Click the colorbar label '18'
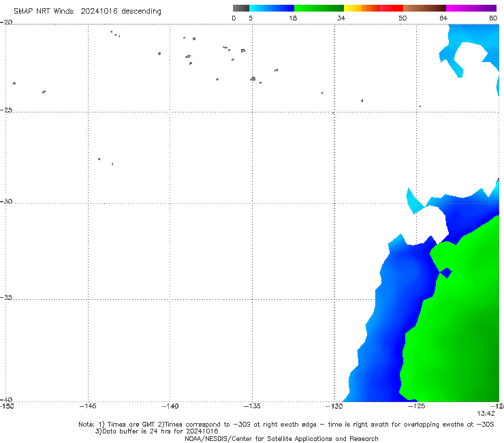This screenshot has width=504, height=443. pyautogui.click(x=293, y=18)
